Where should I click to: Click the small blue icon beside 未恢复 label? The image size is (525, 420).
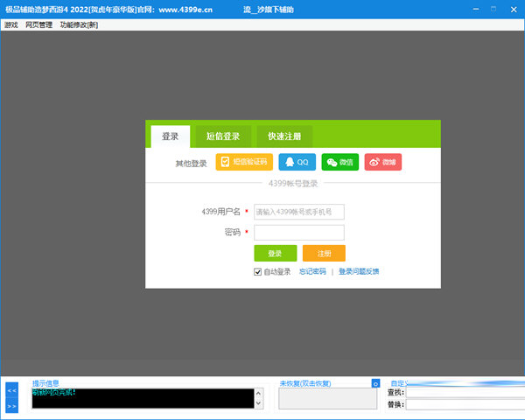[375, 383]
